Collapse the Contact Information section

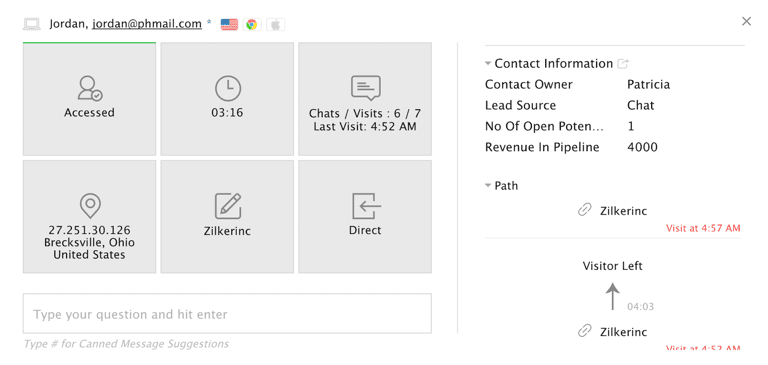tap(488, 64)
